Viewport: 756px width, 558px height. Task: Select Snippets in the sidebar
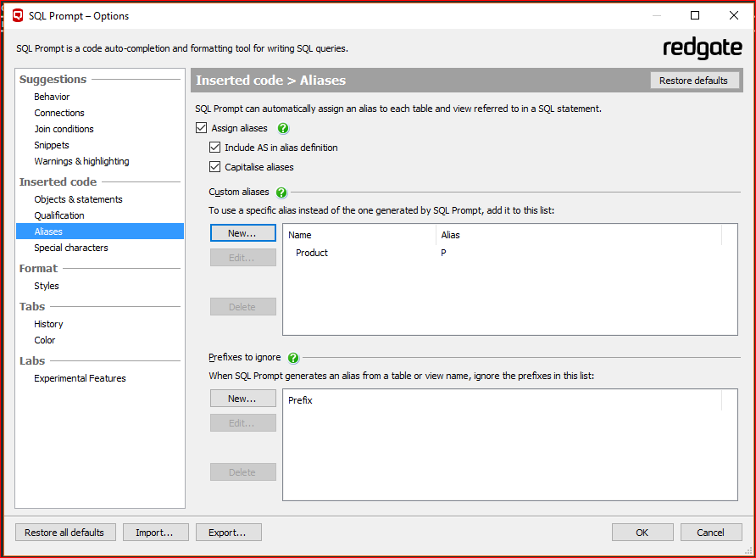pos(52,145)
